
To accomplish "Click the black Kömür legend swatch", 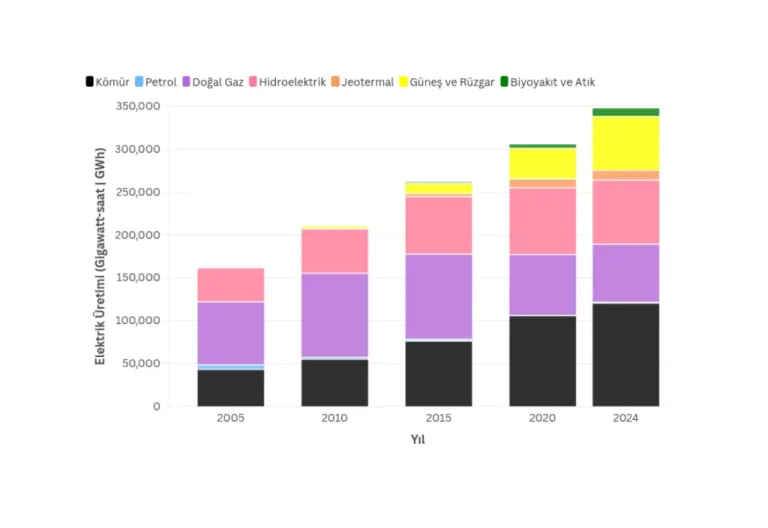I will [x=89, y=81].
